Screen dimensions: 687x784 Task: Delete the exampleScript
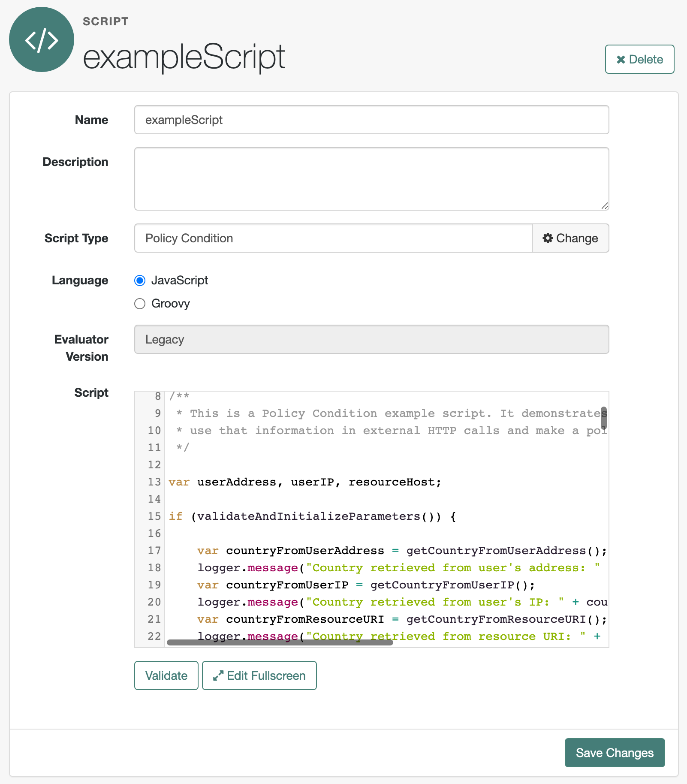(x=639, y=60)
